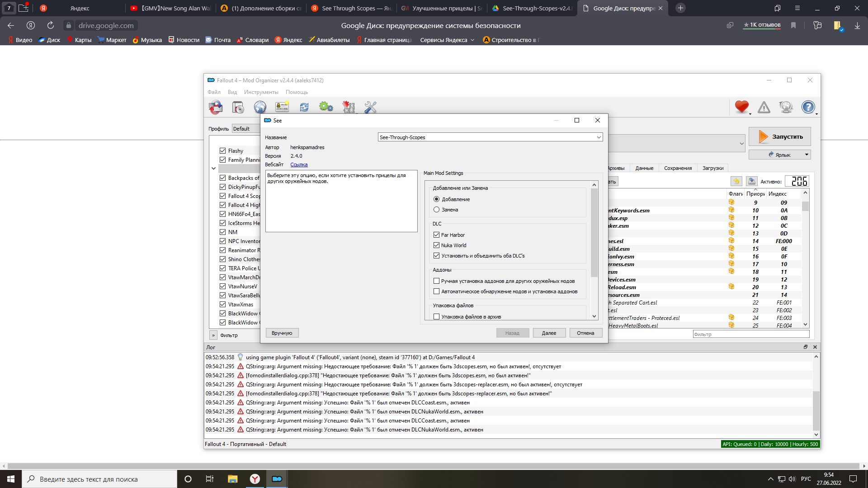Open the Default profile dropdown

[x=245, y=129]
